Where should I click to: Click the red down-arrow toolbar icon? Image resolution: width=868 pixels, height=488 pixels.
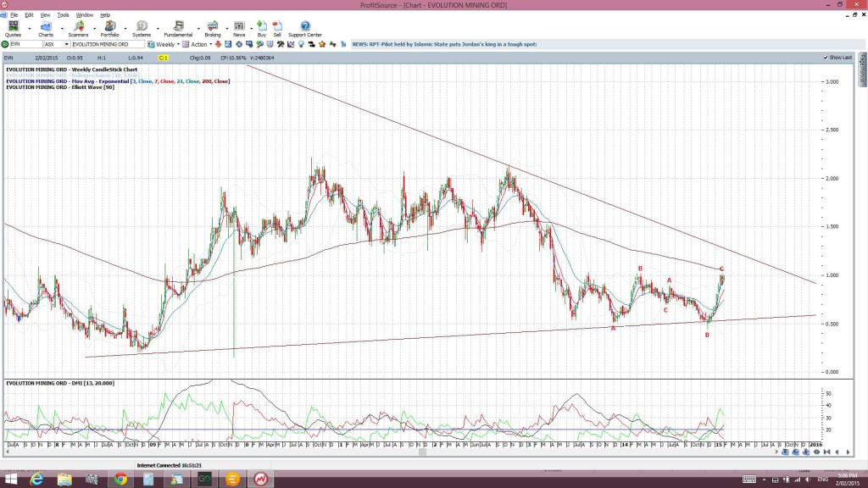pyautogui.click(x=218, y=44)
